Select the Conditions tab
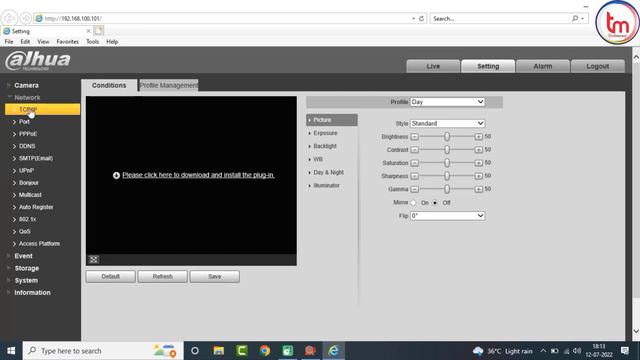 tap(109, 85)
